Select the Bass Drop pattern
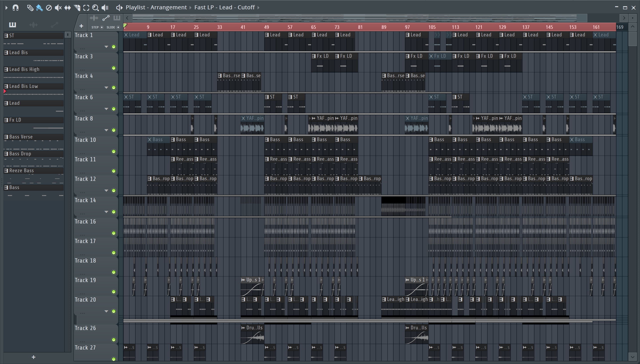The height and width of the screenshot is (364, 640). [34, 154]
